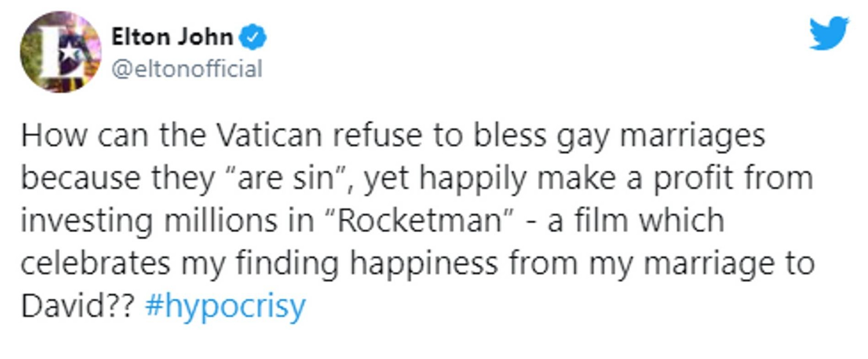
Task: Click the phrase "investing millions"
Action: (149, 220)
